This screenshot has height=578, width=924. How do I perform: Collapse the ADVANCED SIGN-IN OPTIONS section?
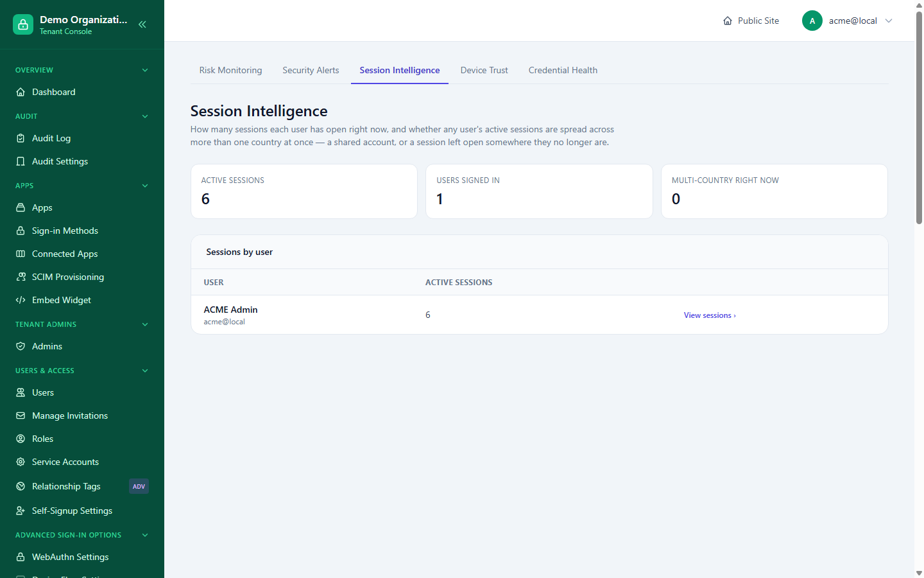point(145,535)
